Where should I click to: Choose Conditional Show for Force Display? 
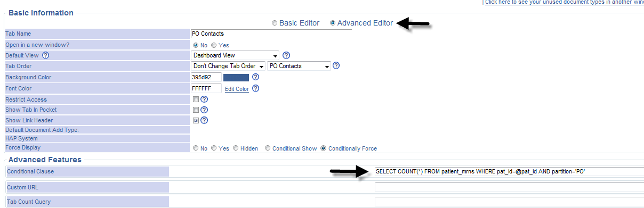click(x=268, y=148)
